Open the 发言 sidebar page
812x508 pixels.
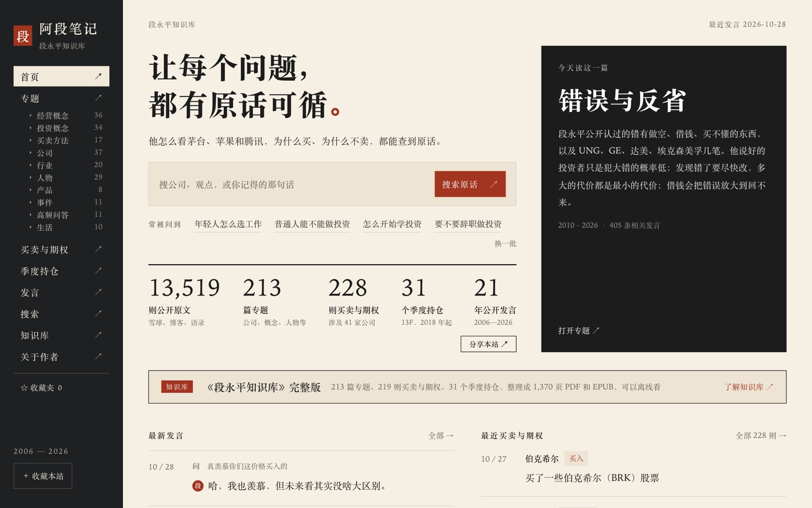[x=61, y=293]
